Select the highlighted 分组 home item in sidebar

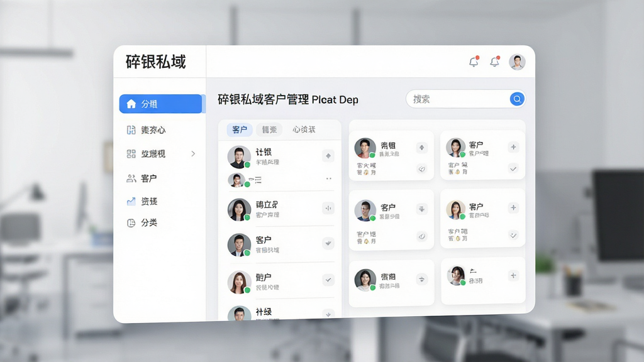160,104
